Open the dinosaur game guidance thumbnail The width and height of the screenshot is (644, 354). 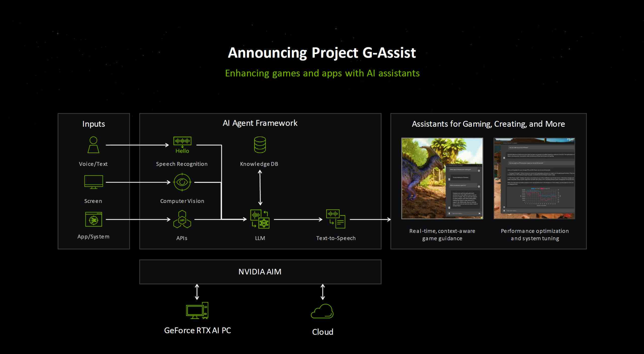click(442, 178)
